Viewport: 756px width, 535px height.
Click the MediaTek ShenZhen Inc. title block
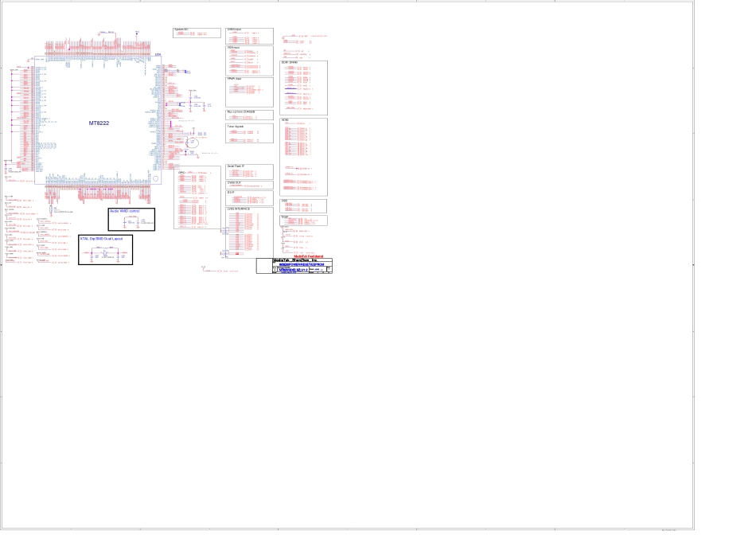294,260
